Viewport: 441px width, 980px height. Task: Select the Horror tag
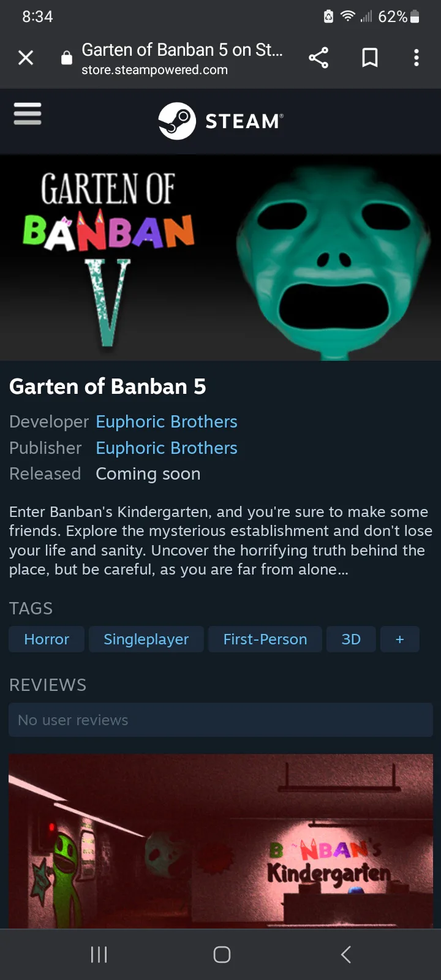tap(47, 639)
